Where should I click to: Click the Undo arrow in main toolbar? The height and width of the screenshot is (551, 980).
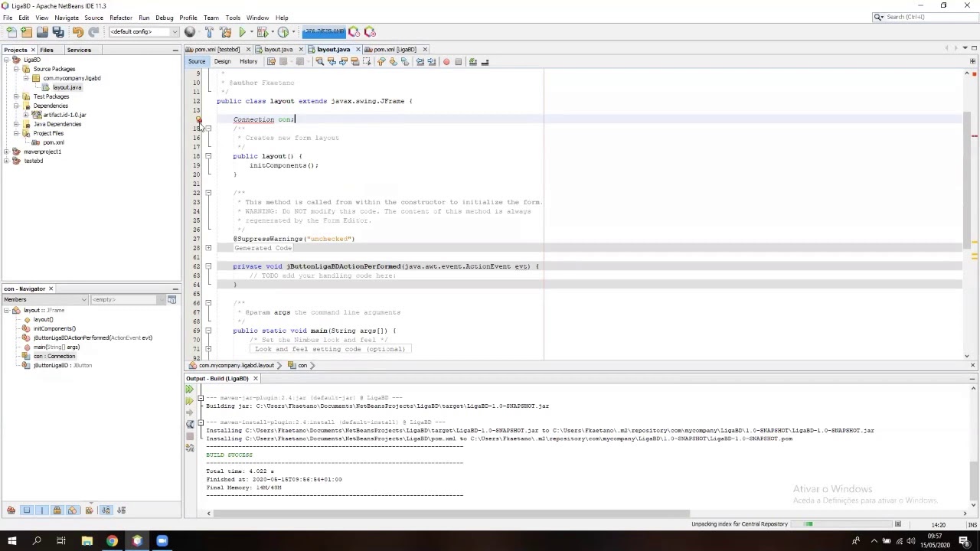click(78, 32)
